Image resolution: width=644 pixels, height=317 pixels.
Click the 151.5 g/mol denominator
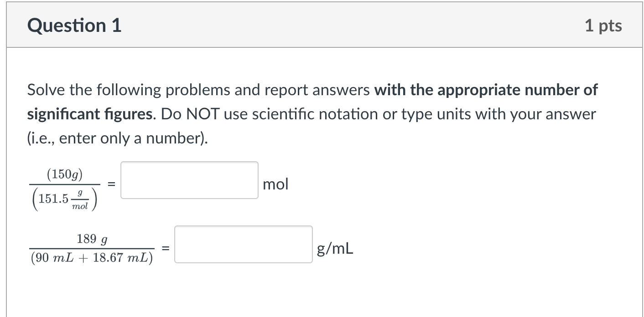(64, 199)
